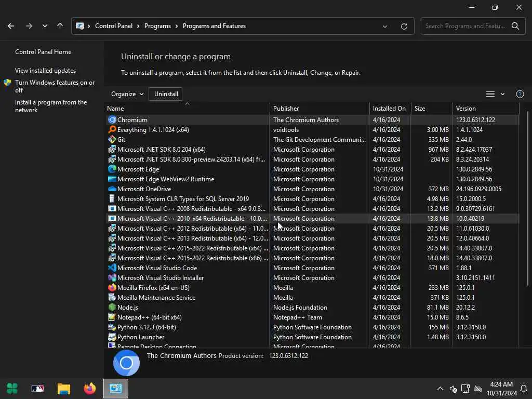
Task: Open Install a program from the network
Action: pyautogui.click(x=51, y=106)
